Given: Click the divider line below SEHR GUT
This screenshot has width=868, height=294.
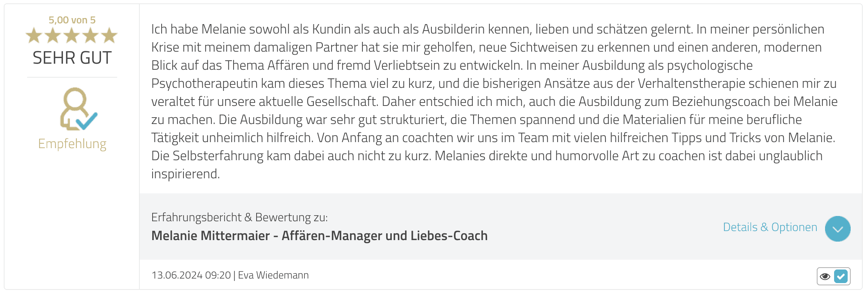Looking at the screenshot, I should point(72,77).
